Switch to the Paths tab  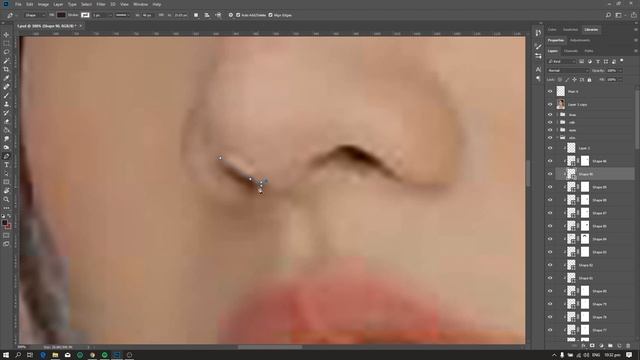coord(589,51)
